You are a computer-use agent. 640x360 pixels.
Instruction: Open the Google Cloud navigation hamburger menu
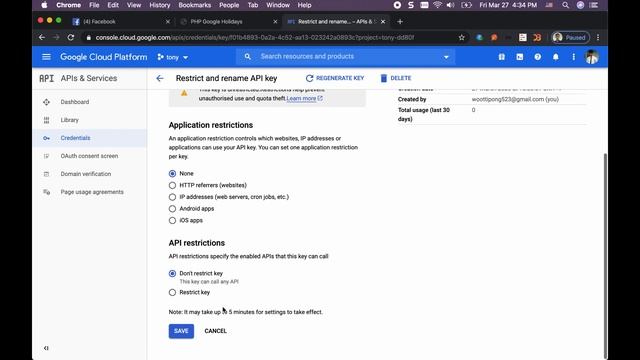pos(46,57)
